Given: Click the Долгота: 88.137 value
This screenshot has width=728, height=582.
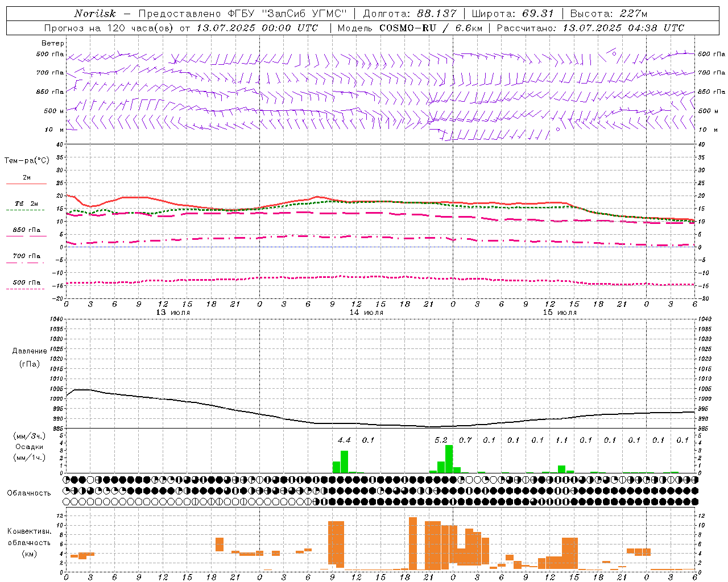Looking at the screenshot, I should pyautogui.click(x=409, y=14).
